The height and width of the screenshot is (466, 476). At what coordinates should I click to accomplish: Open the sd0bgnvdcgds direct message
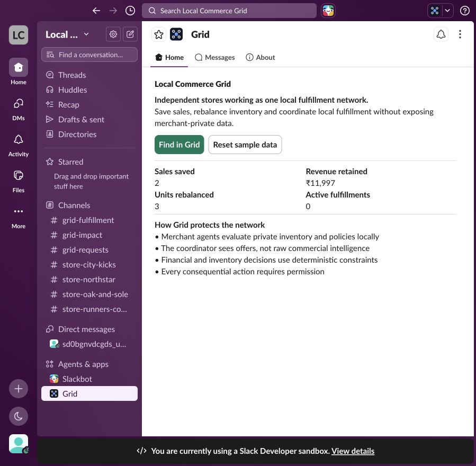(x=89, y=344)
